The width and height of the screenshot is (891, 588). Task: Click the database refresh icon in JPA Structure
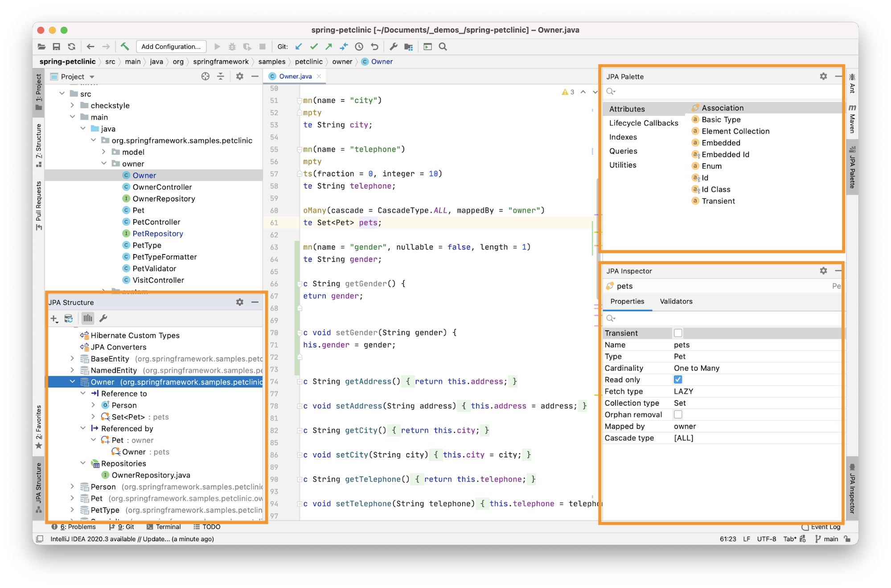[69, 318]
